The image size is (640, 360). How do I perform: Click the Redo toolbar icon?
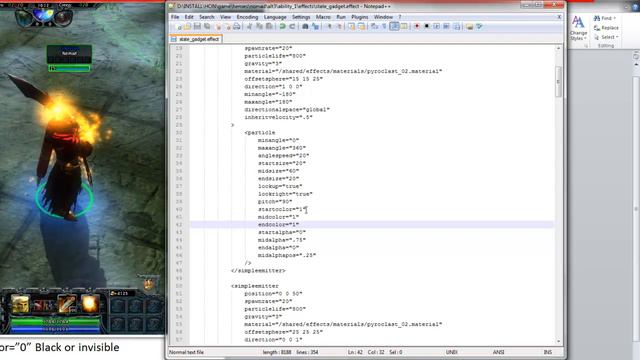(x=292, y=27)
